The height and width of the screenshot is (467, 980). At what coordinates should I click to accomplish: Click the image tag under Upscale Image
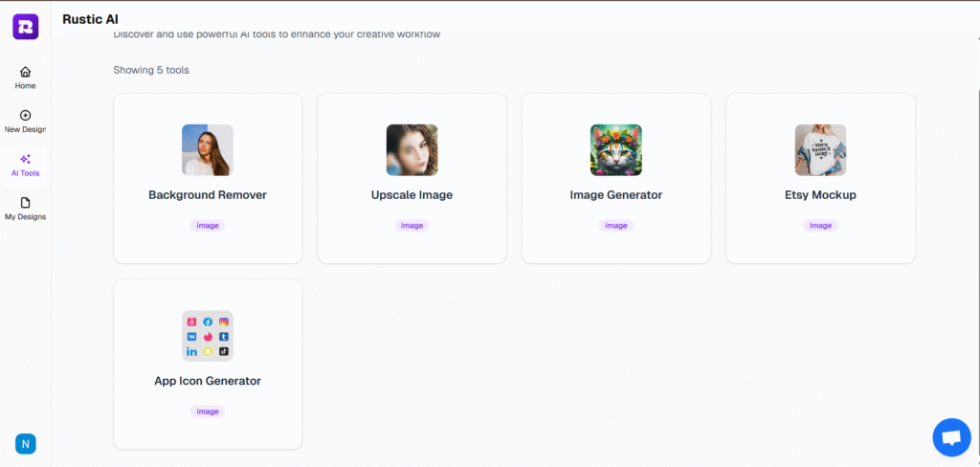point(412,226)
